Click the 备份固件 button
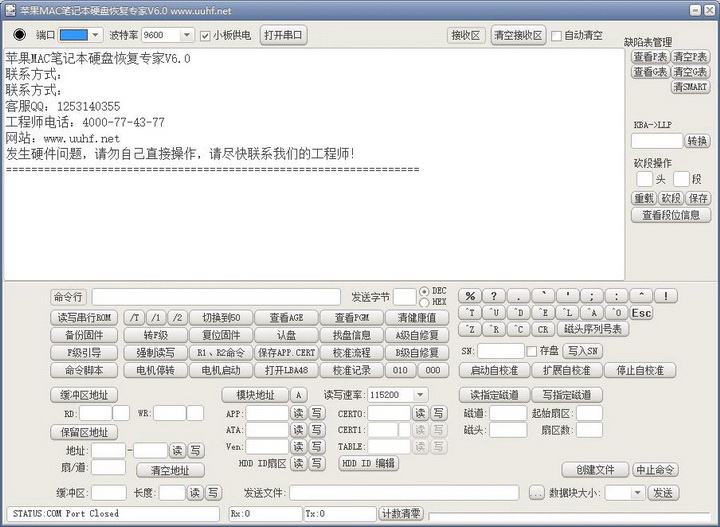 (84, 335)
